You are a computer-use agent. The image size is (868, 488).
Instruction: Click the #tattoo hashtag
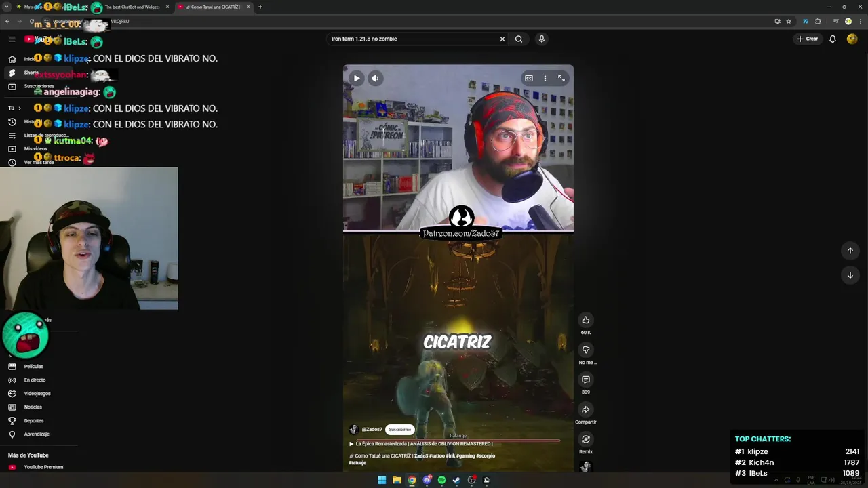436,456
